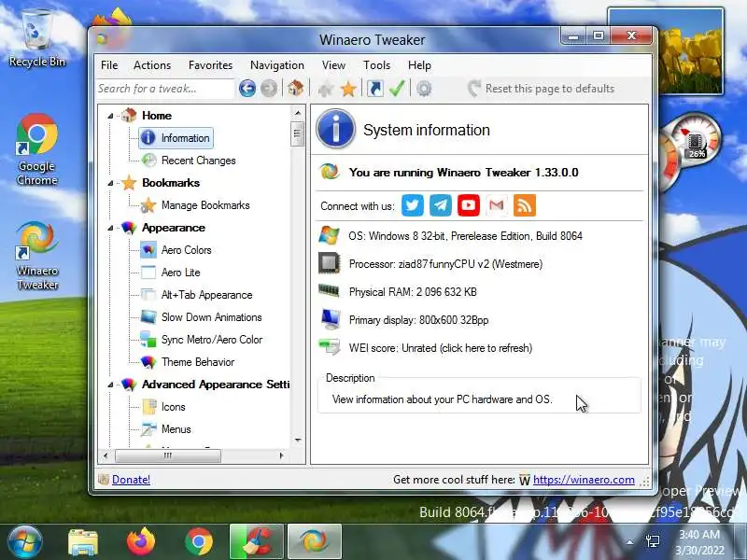Open the Tools menu
747x560 pixels.
[377, 65]
